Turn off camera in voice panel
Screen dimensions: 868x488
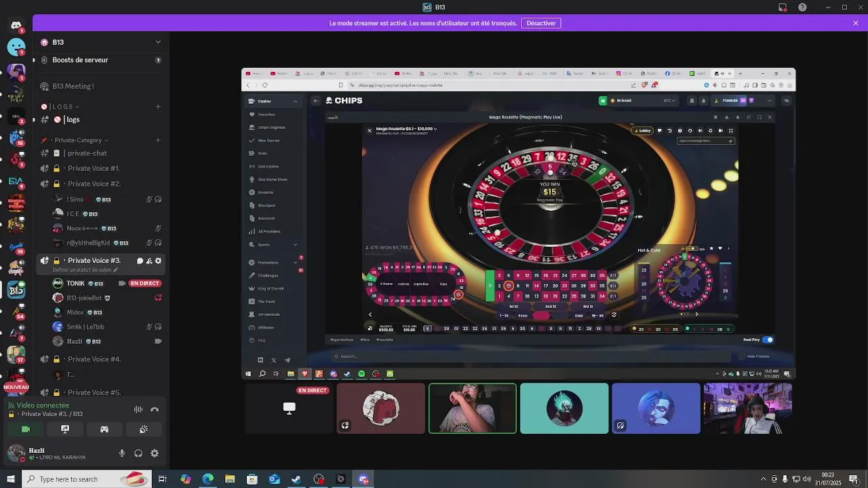(x=26, y=429)
